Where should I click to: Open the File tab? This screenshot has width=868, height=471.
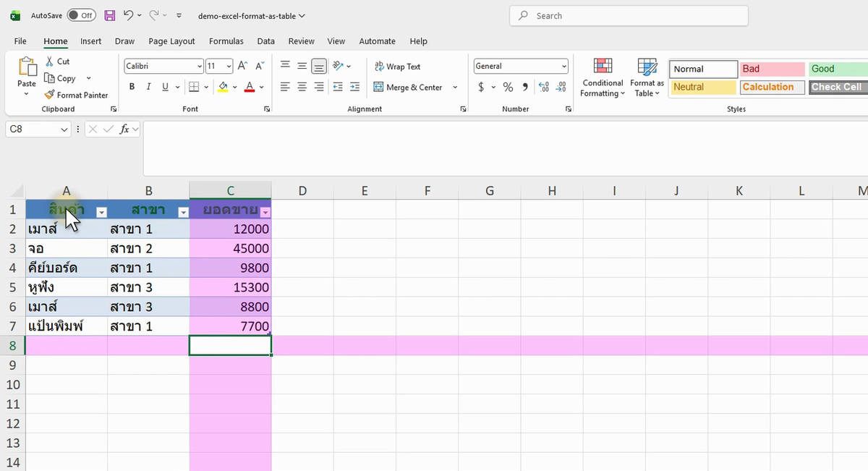pos(20,41)
